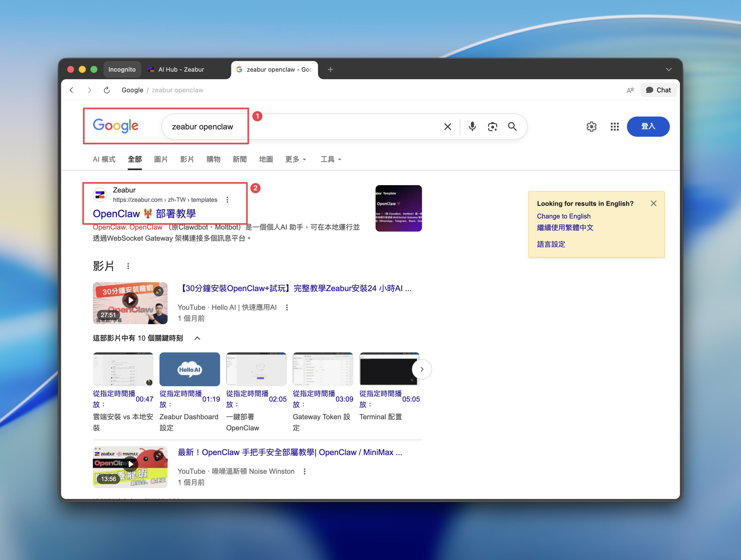Open three-dot menu beside Zeabur result URL

pos(227,200)
